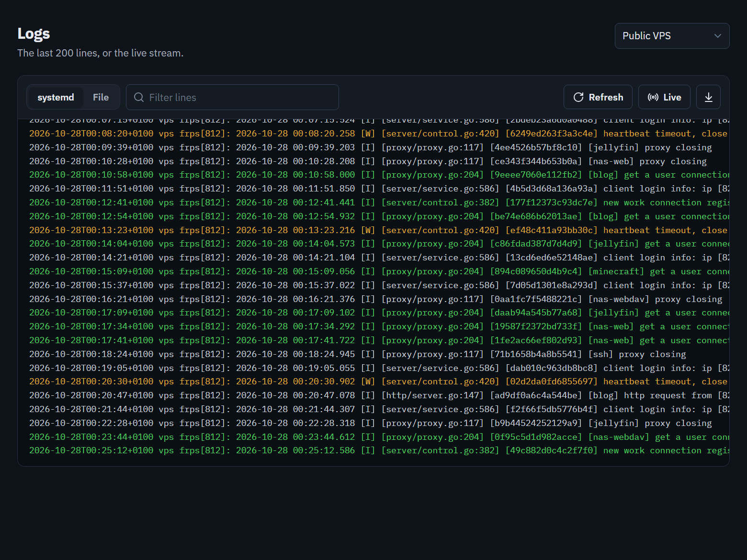Open the Public VPS server dropdown
This screenshot has width=747, height=560.
pyautogui.click(x=672, y=36)
